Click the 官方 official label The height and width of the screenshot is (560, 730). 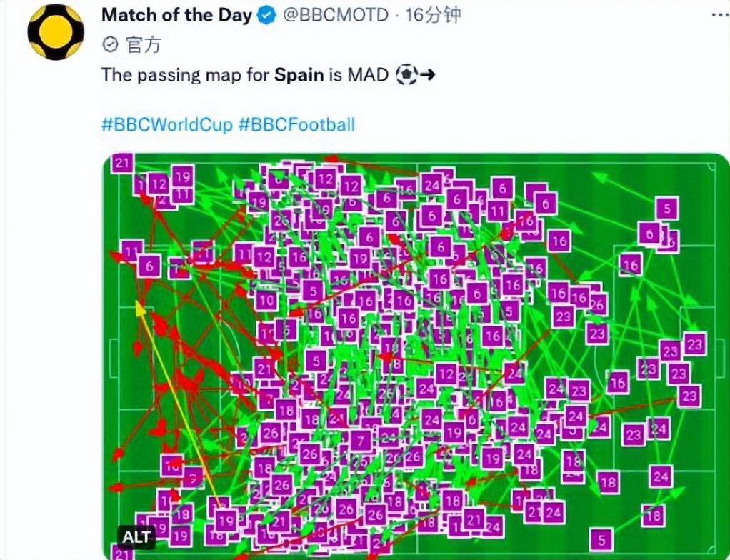pos(143,45)
